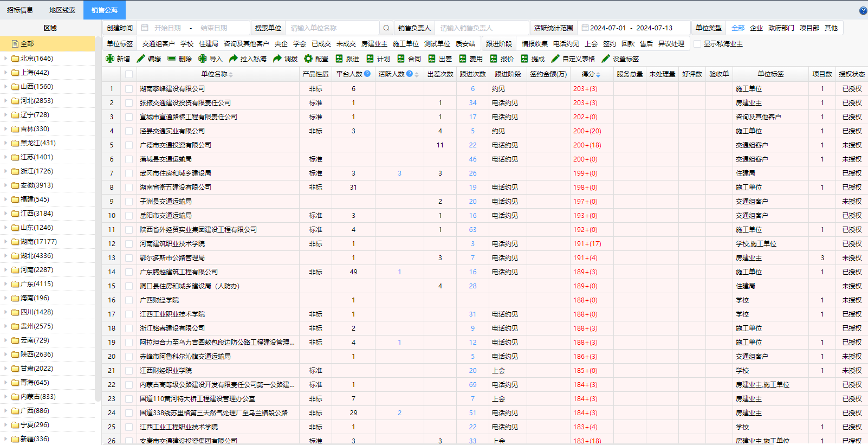The width and height of the screenshot is (868, 445).
Task: Filter by 房建业主 unit tag
Action: [374, 43]
